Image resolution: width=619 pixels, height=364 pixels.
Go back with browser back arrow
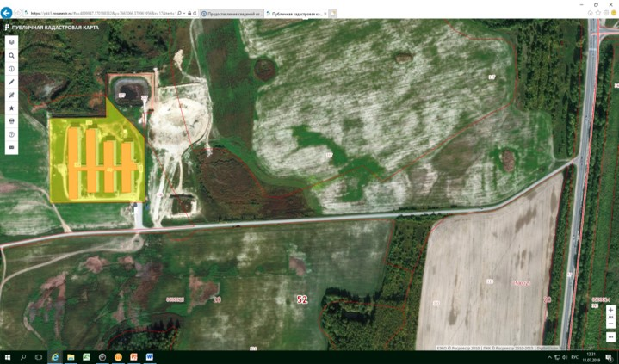pos(8,14)
